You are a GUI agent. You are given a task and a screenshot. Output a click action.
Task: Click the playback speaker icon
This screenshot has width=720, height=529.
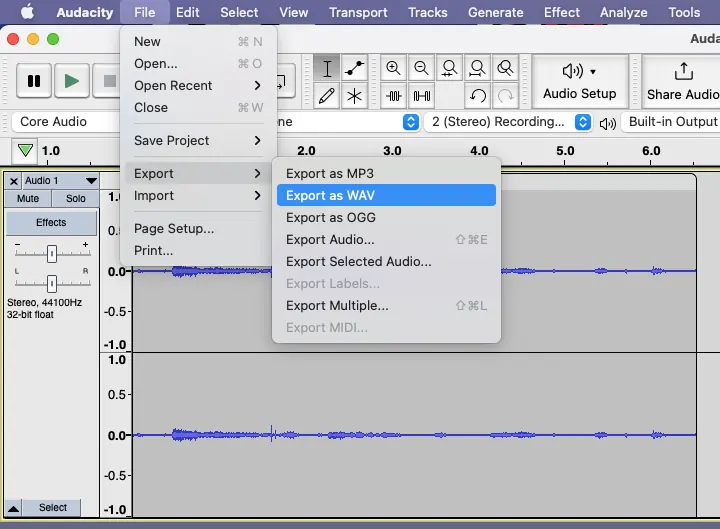608,123
